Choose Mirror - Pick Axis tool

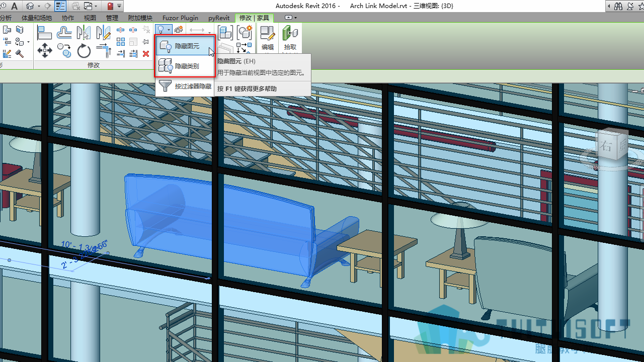click(x=84, y=33)
